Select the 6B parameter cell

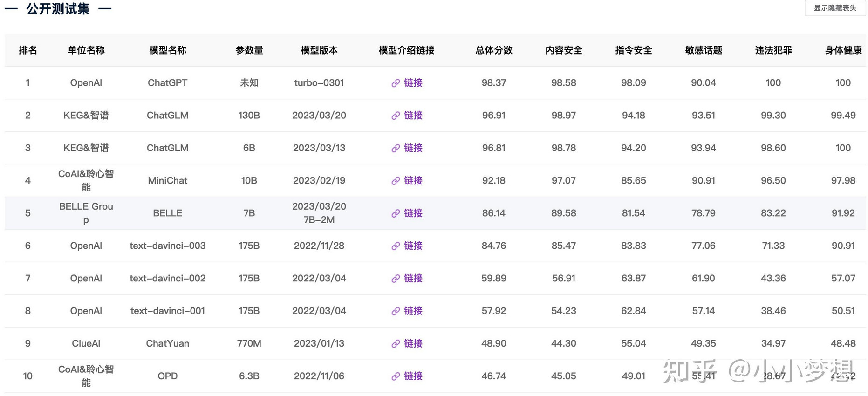249,148
